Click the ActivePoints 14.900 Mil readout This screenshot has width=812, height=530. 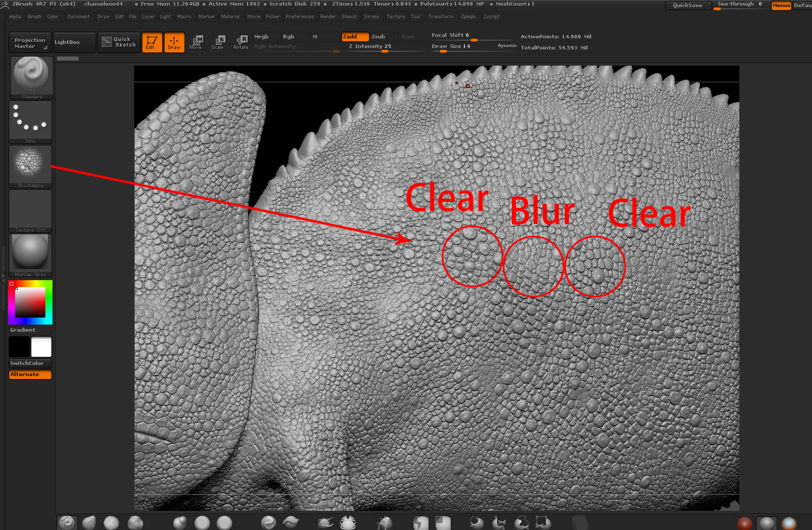coord(556,37)
